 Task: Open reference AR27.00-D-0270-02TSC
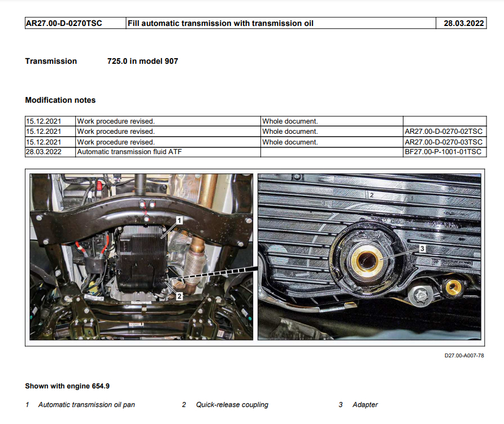coord(443,132)
